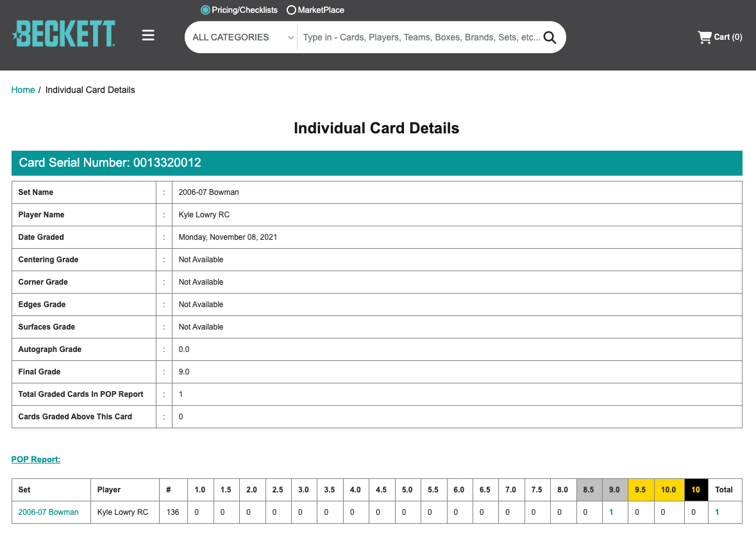Click the Card Serial Number header bar
Screen dimensions: 756x536
coord(376,163)
